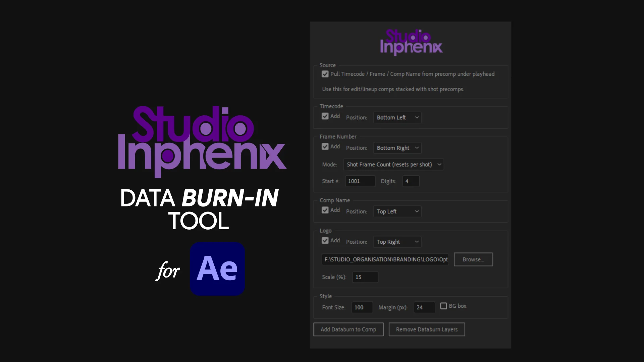Enable the BG box checkbox
644x362 pixels.
[x=443, y=306]
